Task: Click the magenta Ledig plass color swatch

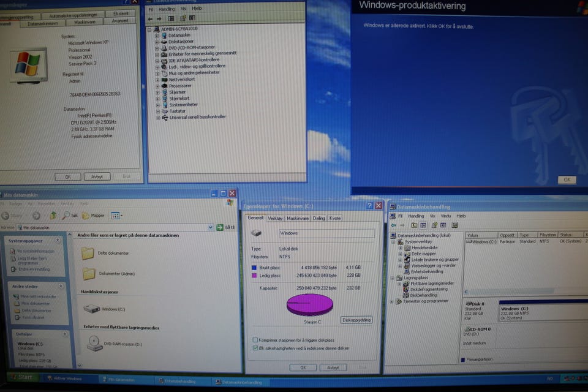Action: [254, 276]
